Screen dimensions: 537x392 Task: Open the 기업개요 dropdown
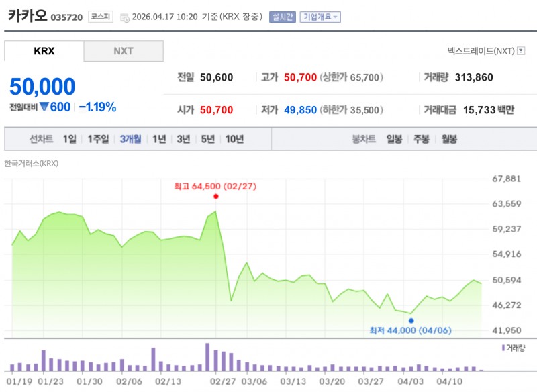point(320,17)
